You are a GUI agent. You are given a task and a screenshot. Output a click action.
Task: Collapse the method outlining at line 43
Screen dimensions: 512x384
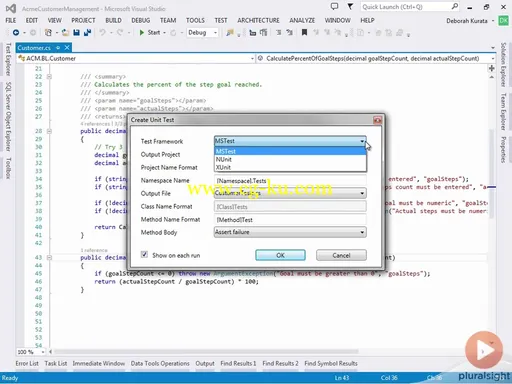tap(49, 258)
